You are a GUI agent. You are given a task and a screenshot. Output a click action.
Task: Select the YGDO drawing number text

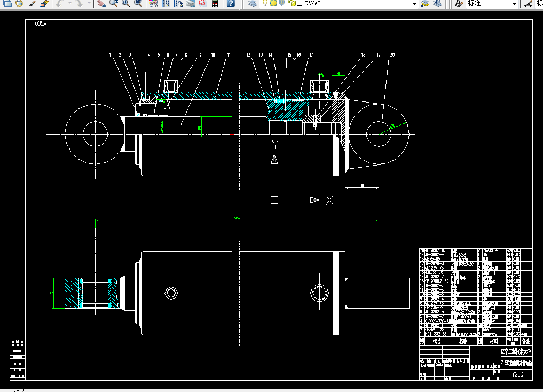click(x=517, y=374)
